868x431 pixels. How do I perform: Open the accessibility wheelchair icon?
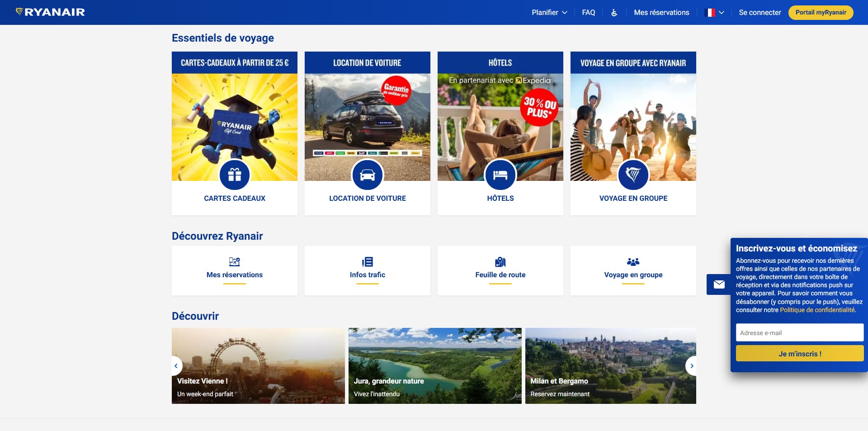[614, 13]
